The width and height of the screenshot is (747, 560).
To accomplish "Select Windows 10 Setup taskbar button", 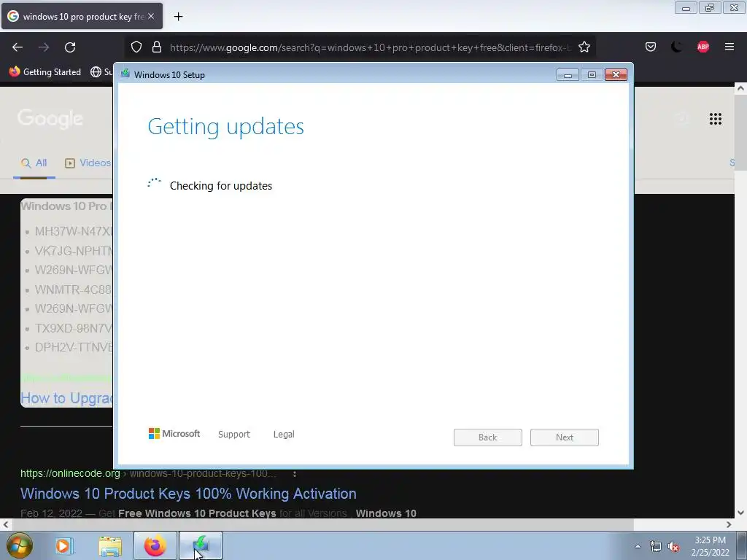I will pyautogui.click(x=201, y=545).
